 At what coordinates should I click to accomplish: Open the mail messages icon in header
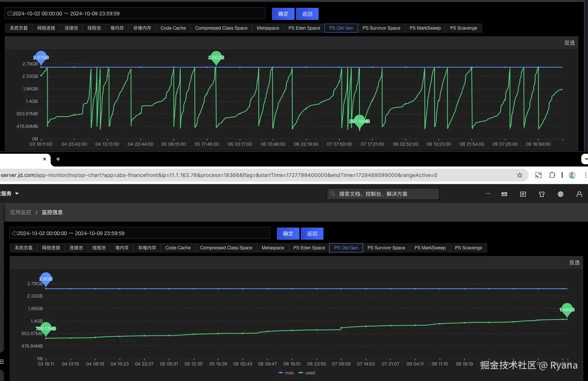(504, 194)
